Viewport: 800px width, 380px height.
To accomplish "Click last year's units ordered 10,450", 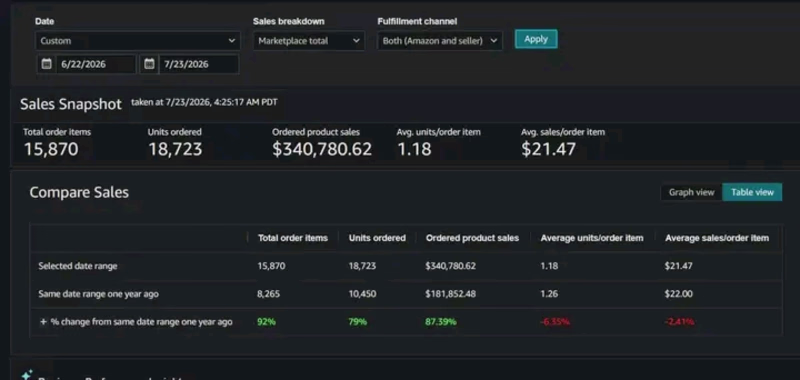I will click(x=362, y=294).
